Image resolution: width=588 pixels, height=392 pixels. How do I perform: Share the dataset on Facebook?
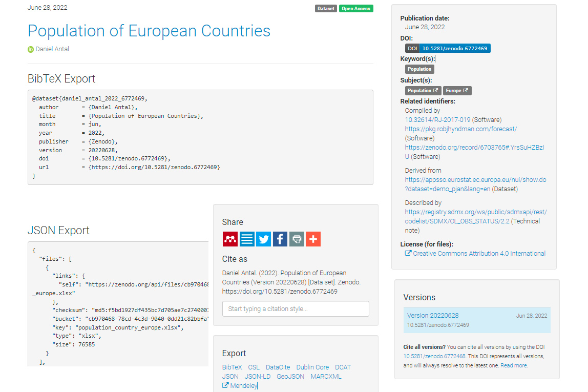coord(280,239)
